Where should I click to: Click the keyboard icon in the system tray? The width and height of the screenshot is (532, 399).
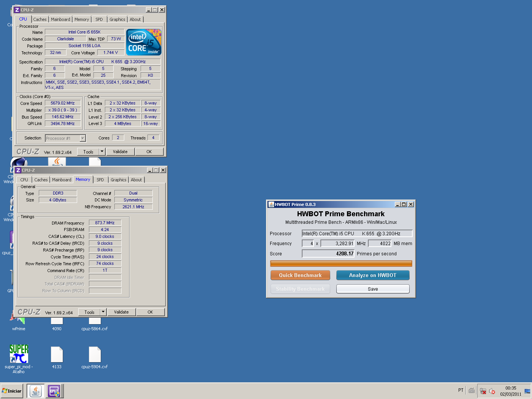tap(472, 391)
